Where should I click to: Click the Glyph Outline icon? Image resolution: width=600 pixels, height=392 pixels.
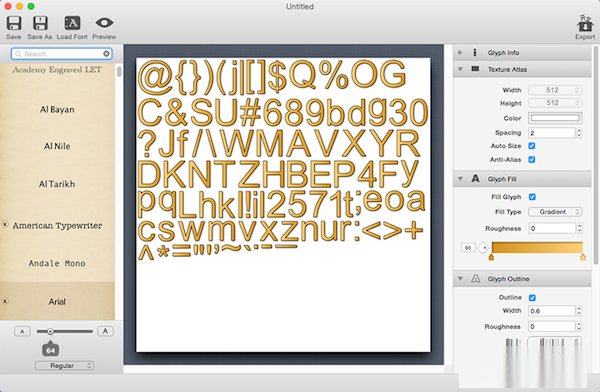(475, 279)
